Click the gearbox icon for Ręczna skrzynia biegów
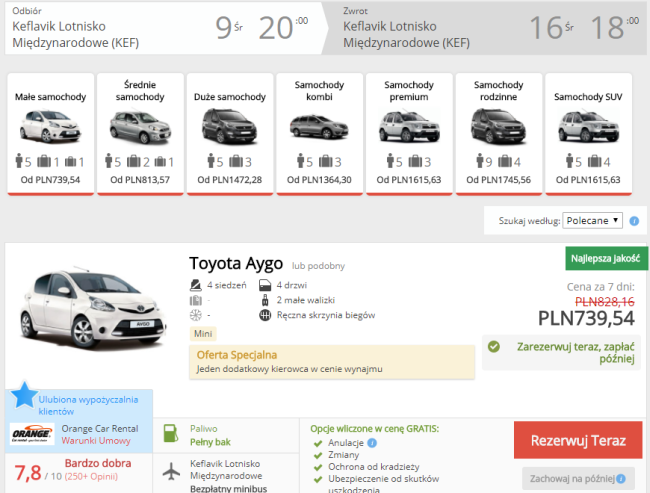The width and height of the screenshot is (650, 493). pos(265,315)
